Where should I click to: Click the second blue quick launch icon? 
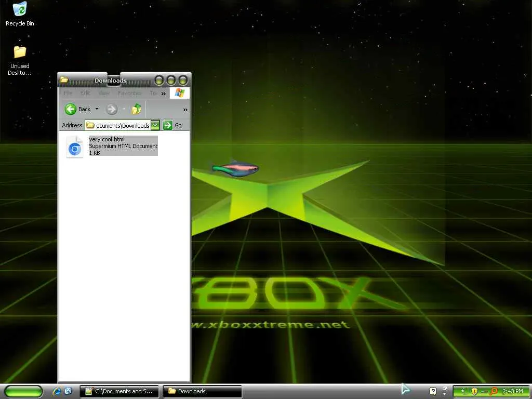click(x=68, y=391)
